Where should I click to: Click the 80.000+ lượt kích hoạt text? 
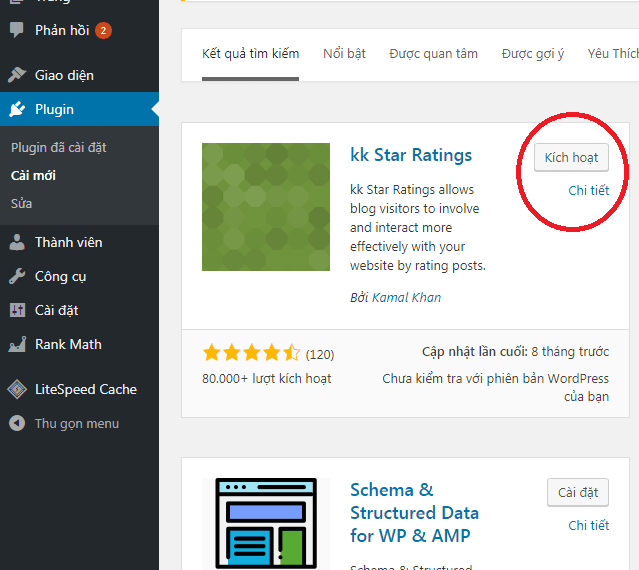[267, 379]
